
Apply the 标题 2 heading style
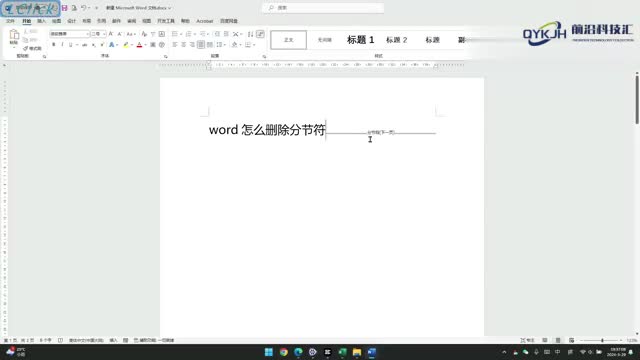coord(397,40)
